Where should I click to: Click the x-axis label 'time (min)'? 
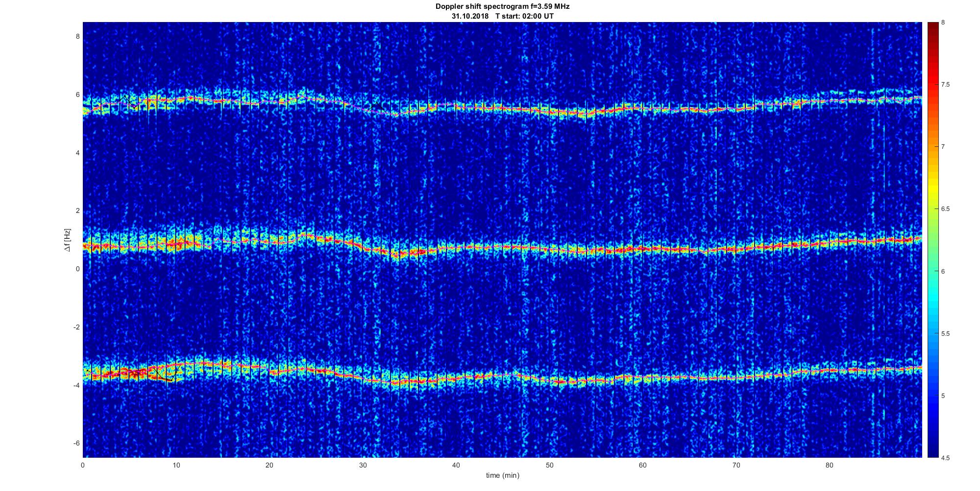pyautogui.click(x=502, y=475)
